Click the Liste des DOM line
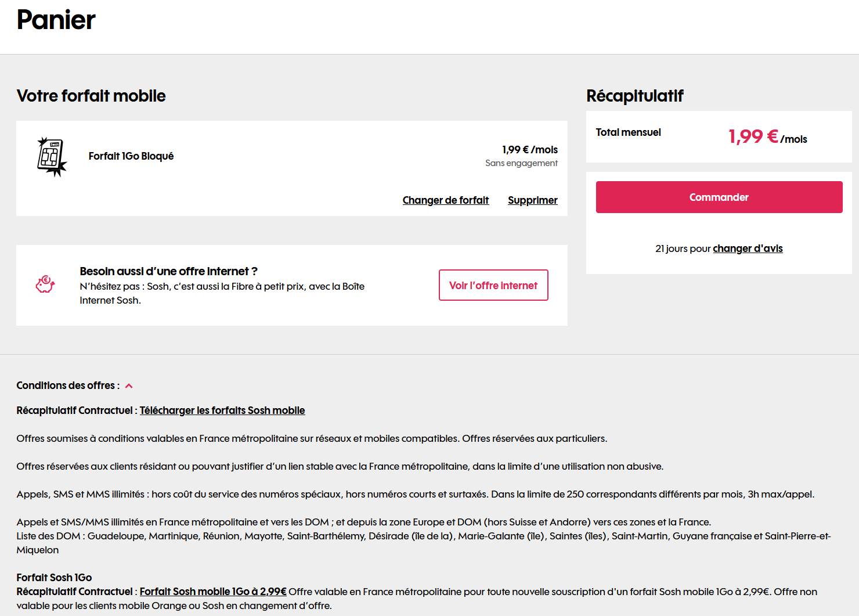Screen dimensions: 859x616 coord(424,543)
